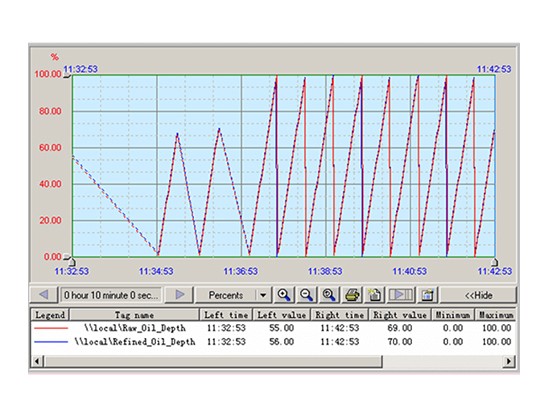Click the right value 69.00 cell
The image size is (560, 420).
click(x=400, y=328)
